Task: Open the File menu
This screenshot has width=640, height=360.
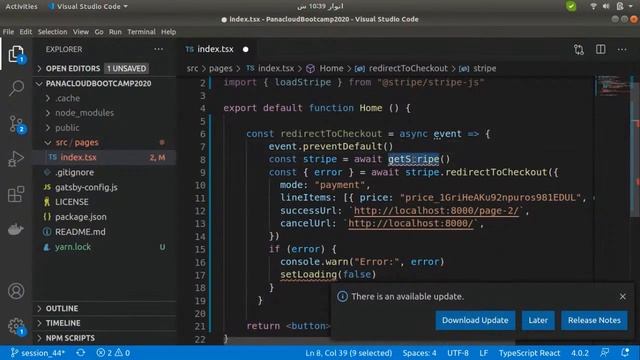Action: point(8,32)
